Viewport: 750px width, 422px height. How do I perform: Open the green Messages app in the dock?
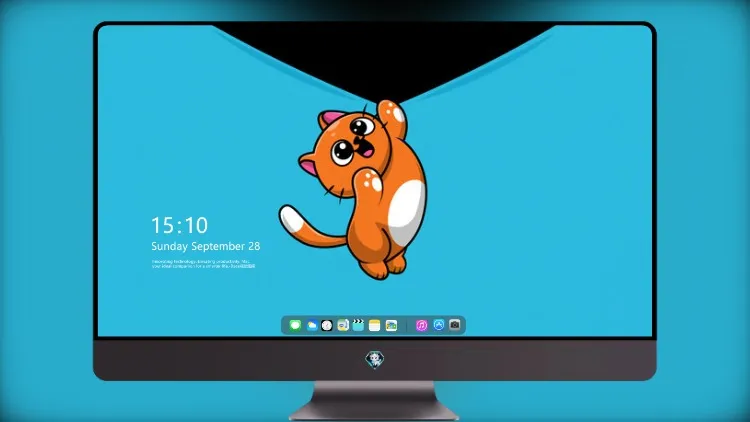coord(295,325)
